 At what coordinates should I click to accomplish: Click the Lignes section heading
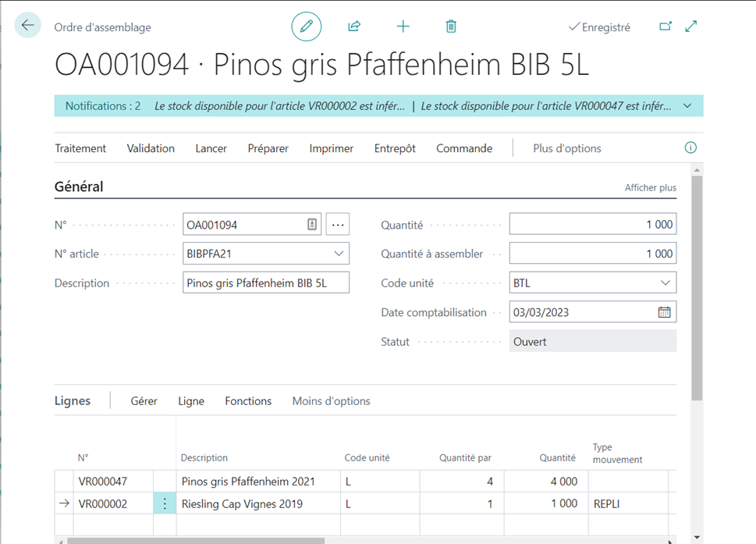click(x=73, y=400)
